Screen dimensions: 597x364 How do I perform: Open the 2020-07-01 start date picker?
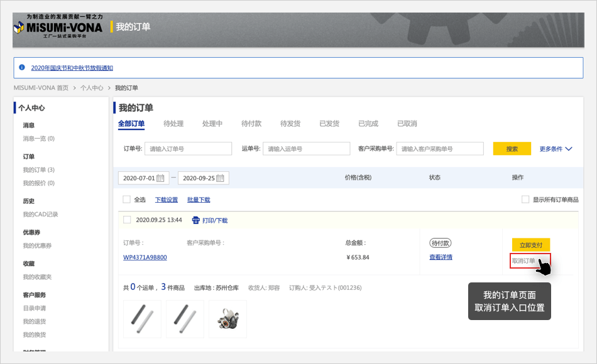coord(139,178)
